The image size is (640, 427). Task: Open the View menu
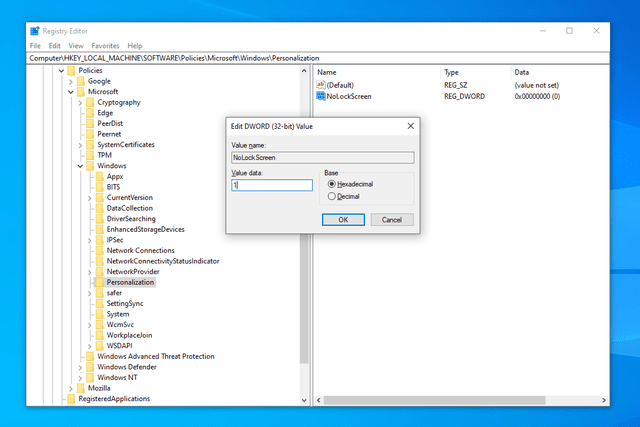coord(76,46)
